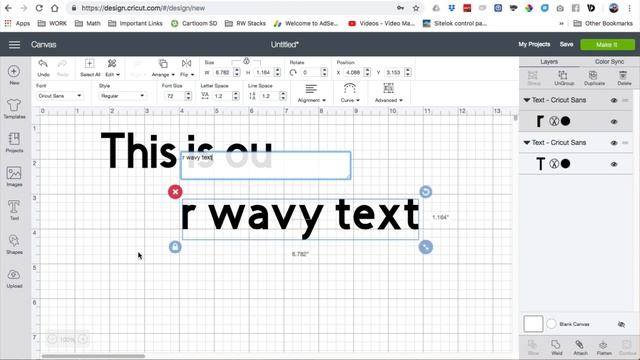Open the Projects panel in sidebar
Screen dimensions: 640x360
point(14,142)
